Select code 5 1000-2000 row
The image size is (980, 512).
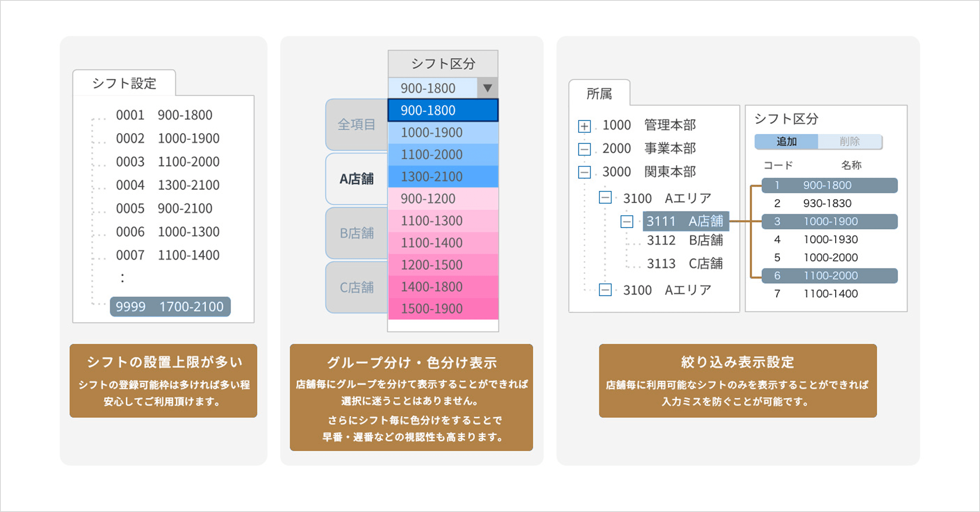pos(829,258)
